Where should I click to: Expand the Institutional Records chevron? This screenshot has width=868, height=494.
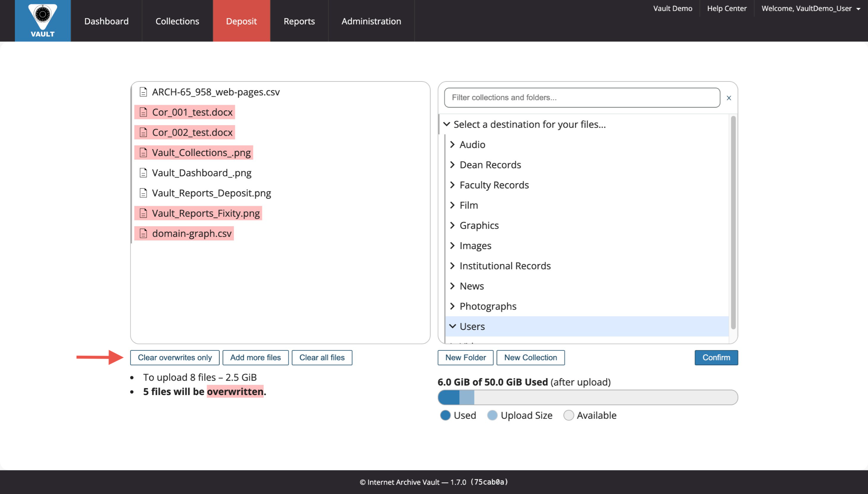coord(452,266)
